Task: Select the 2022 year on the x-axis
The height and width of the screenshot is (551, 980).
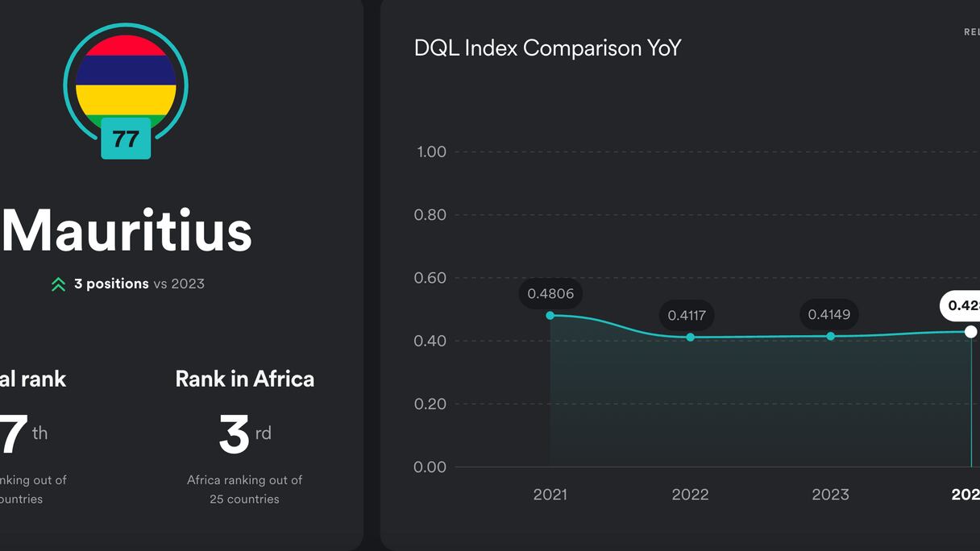Action: [690, 495]
